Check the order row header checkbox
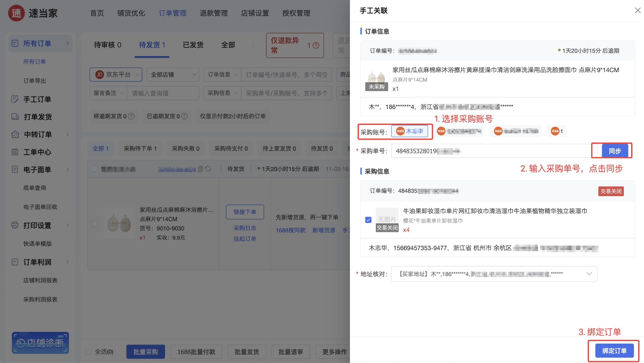 coord(94,169)
